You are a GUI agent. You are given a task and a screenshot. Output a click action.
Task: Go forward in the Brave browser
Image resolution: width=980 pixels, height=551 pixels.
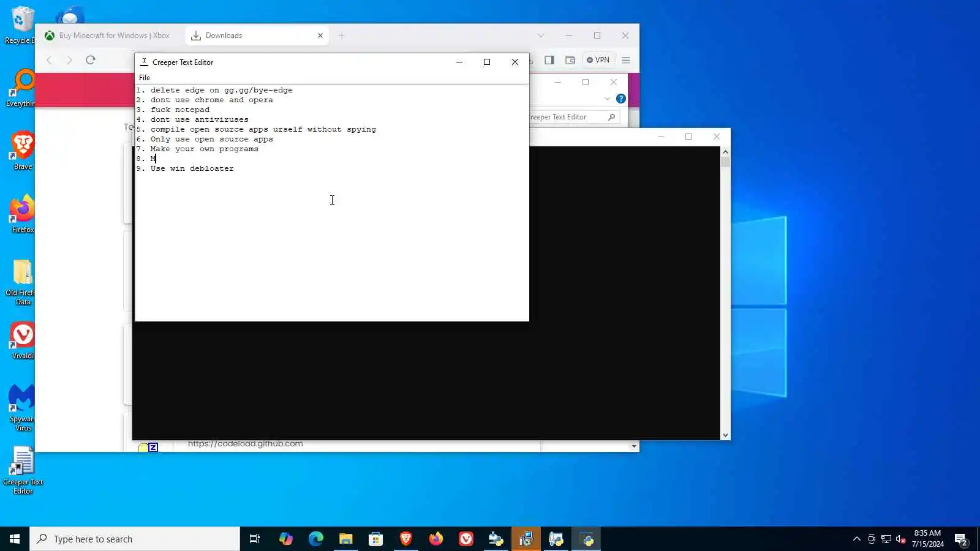click(69, 60)
